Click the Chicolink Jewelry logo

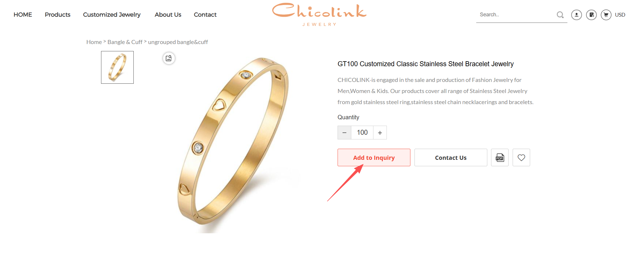click(319, 15)
